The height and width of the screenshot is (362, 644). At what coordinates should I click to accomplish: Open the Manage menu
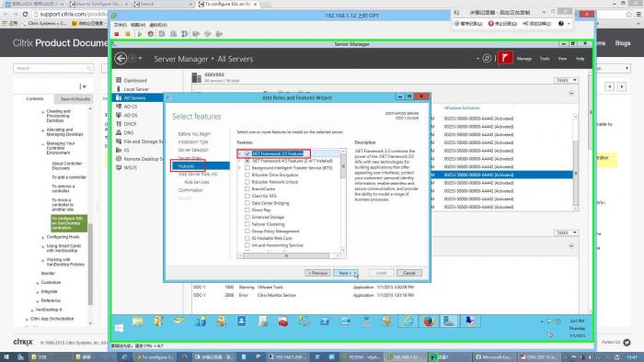(524, 59)
